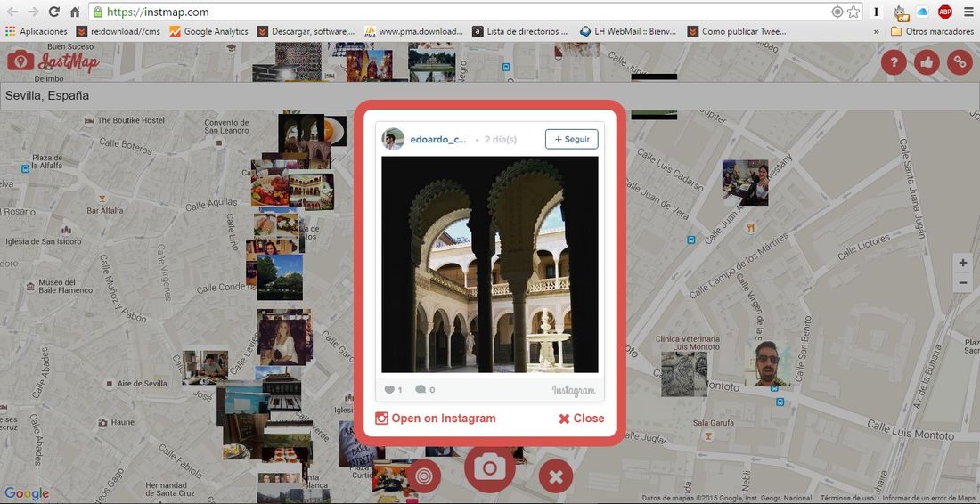
Task: Bookmark this page with star icon
Action: click(853, 12)
